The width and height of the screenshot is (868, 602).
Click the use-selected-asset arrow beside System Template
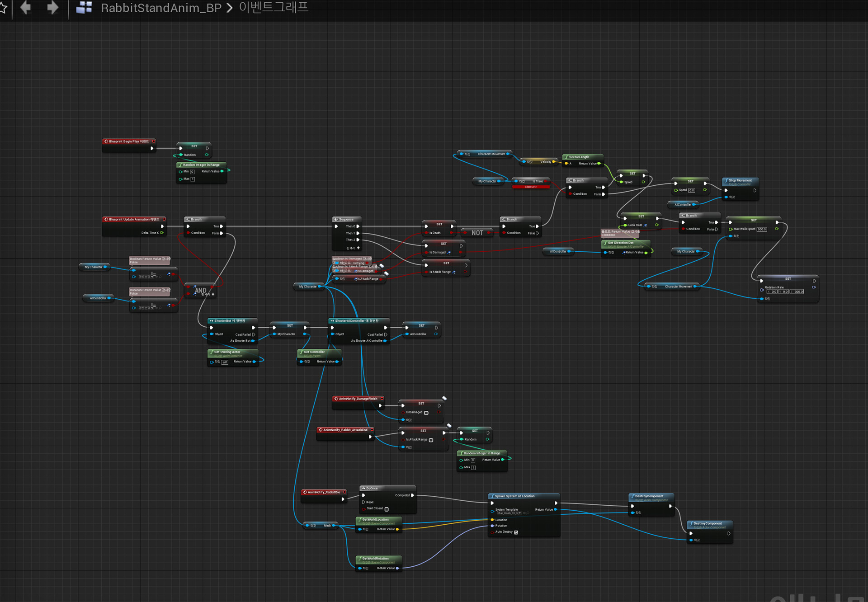(524, 513)
